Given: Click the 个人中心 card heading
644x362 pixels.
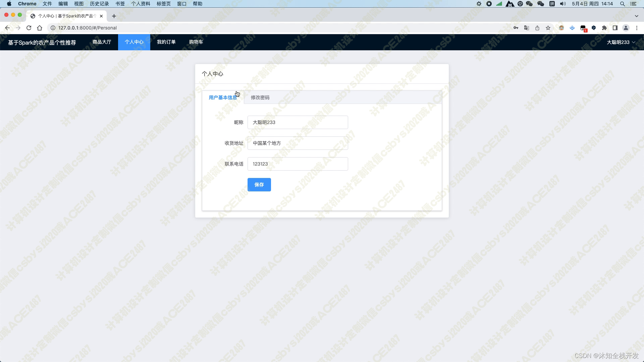Looking at the screenshot, I should [212, 74].
